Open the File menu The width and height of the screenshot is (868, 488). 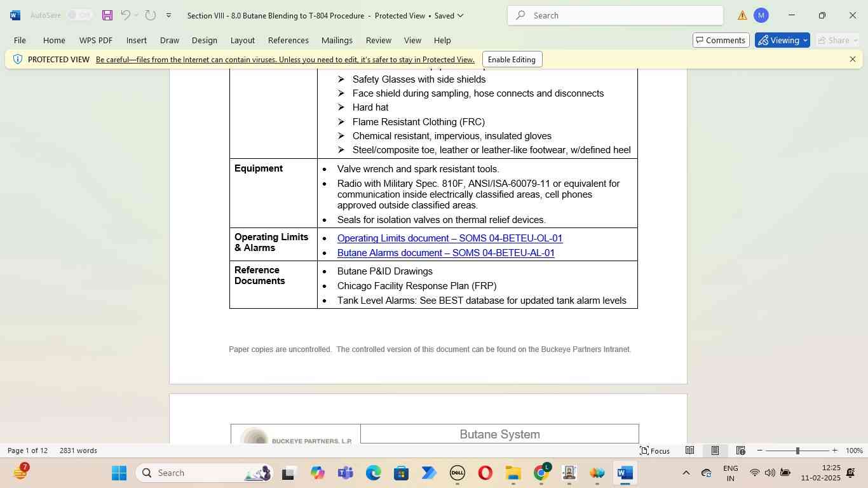coord(20,40)
